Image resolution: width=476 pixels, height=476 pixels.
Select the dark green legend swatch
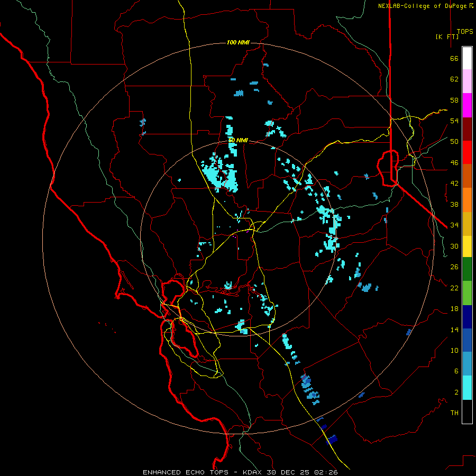[467, 269]
